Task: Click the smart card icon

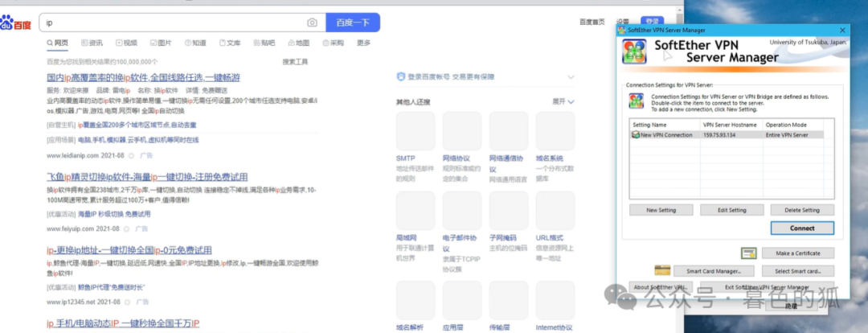Action: pos(661,271)
